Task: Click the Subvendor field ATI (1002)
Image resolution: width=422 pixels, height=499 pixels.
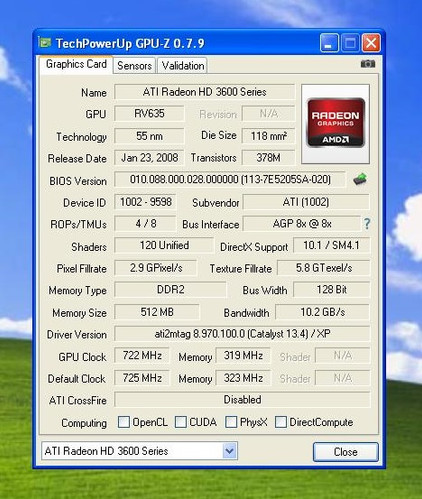Action: (x=306, y=202)
